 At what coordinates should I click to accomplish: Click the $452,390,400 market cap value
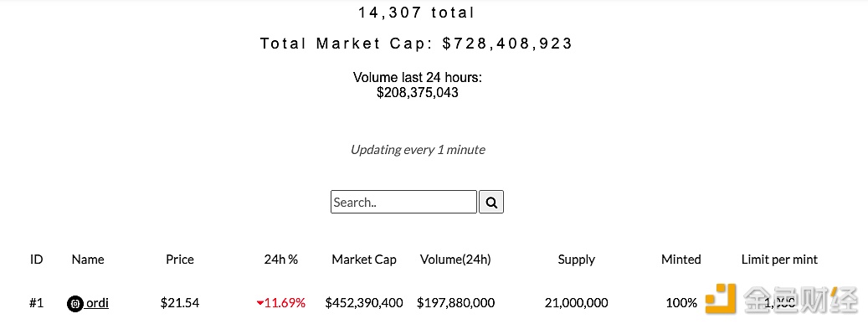[x=364, y=303]
